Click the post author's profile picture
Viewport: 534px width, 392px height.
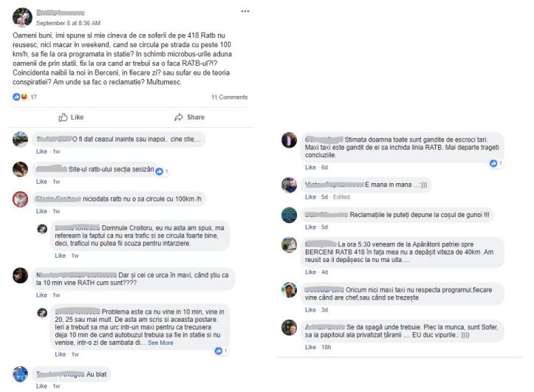coord(22,16)
